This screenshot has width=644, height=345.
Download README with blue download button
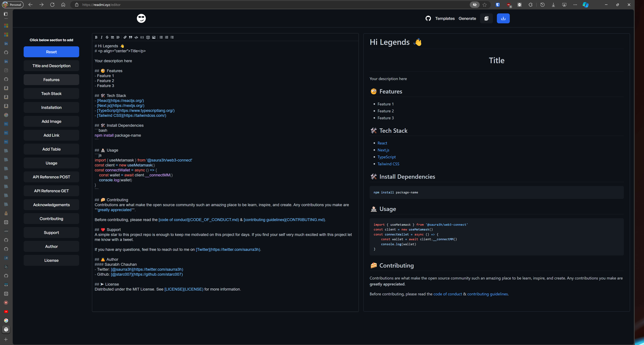(x=503, y=18)
